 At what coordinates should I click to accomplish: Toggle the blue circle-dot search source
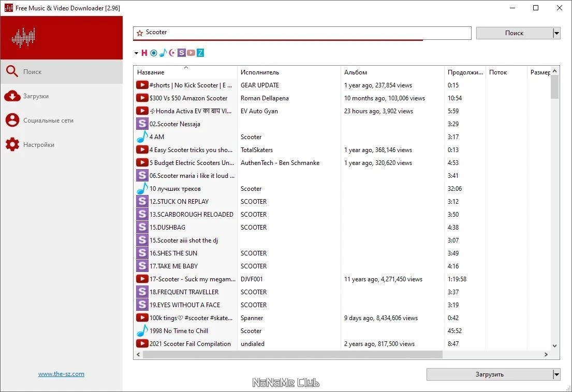coord(154,53)
